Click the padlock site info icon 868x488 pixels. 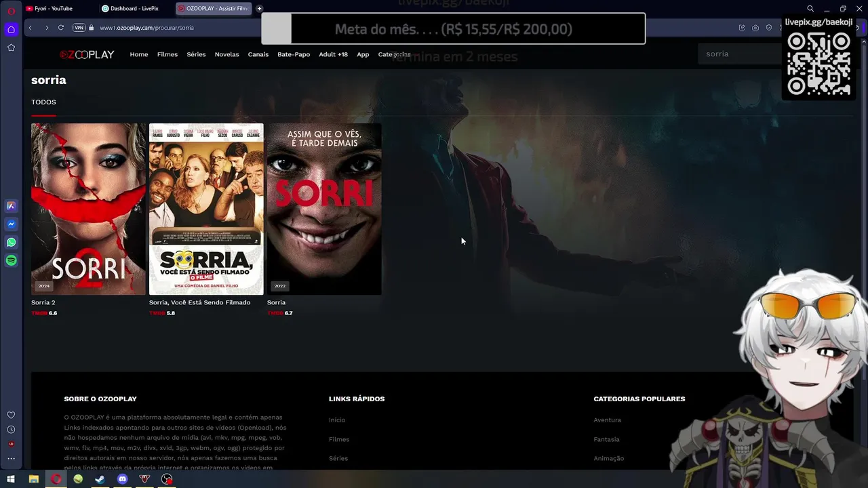92,28
